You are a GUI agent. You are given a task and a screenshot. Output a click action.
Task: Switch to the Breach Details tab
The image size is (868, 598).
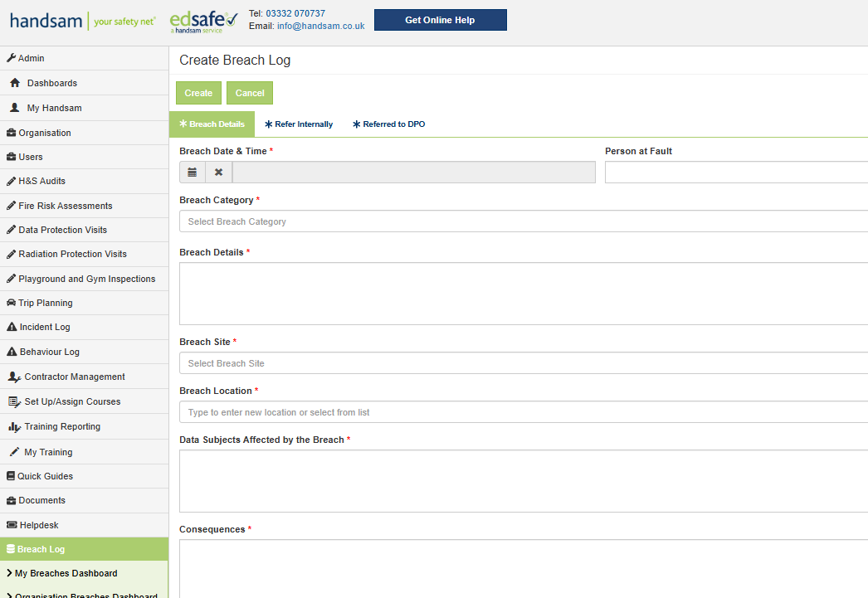pos(212,124)
